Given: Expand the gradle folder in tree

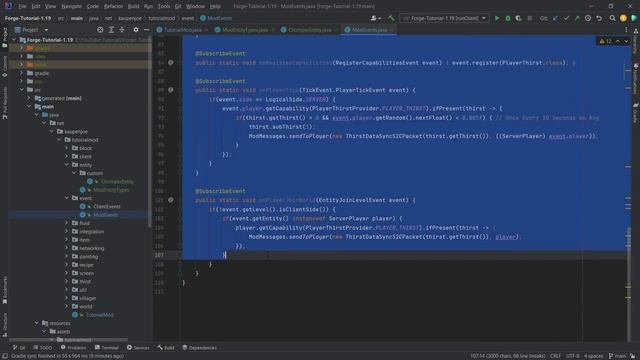Looking at the screenshot, I should [x=22, y=73].
